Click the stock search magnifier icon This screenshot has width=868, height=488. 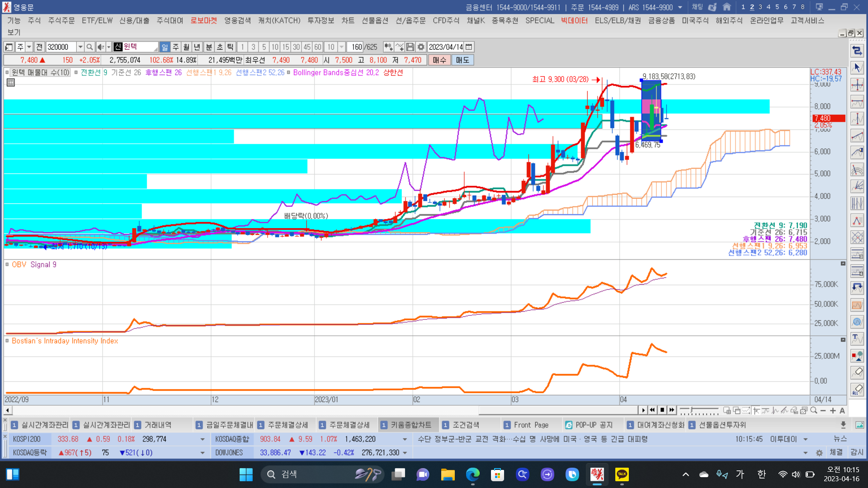tap(90, 47)
